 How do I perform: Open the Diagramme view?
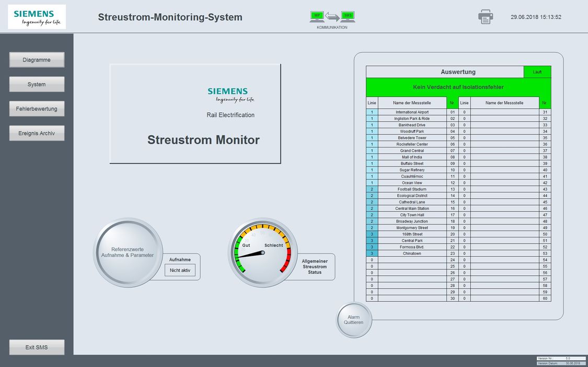pos(37,60)
